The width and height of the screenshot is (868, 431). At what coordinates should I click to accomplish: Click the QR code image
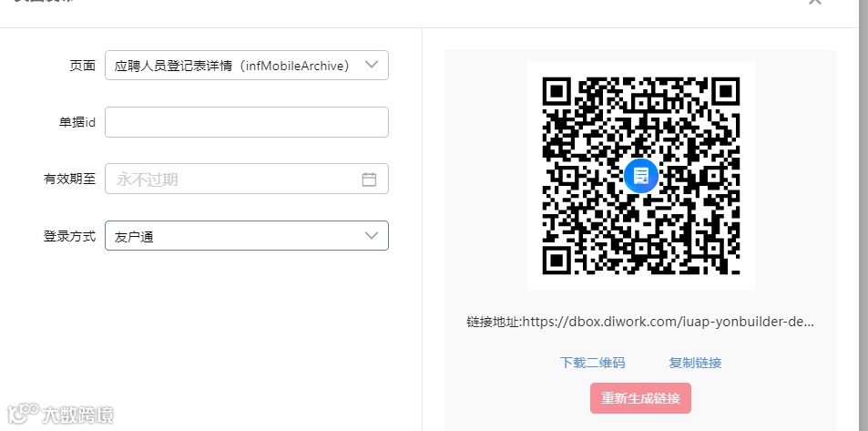[641, 176]
